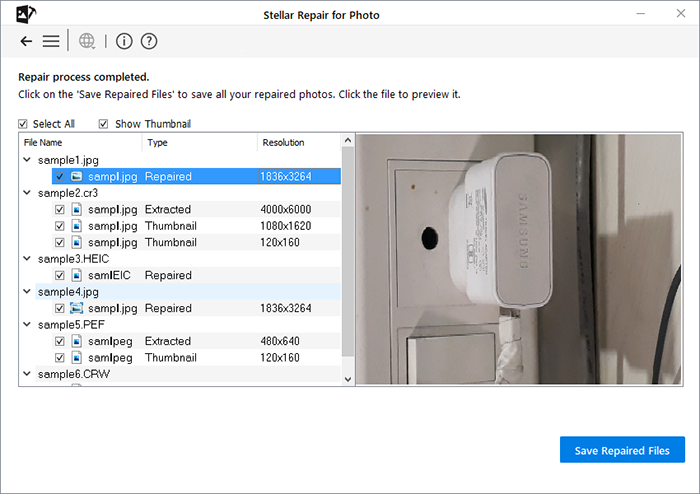Uncheck the Thumbnail 1080x1620 file checkbox
This screenshot has height=494, width=700.
(59, 226)
